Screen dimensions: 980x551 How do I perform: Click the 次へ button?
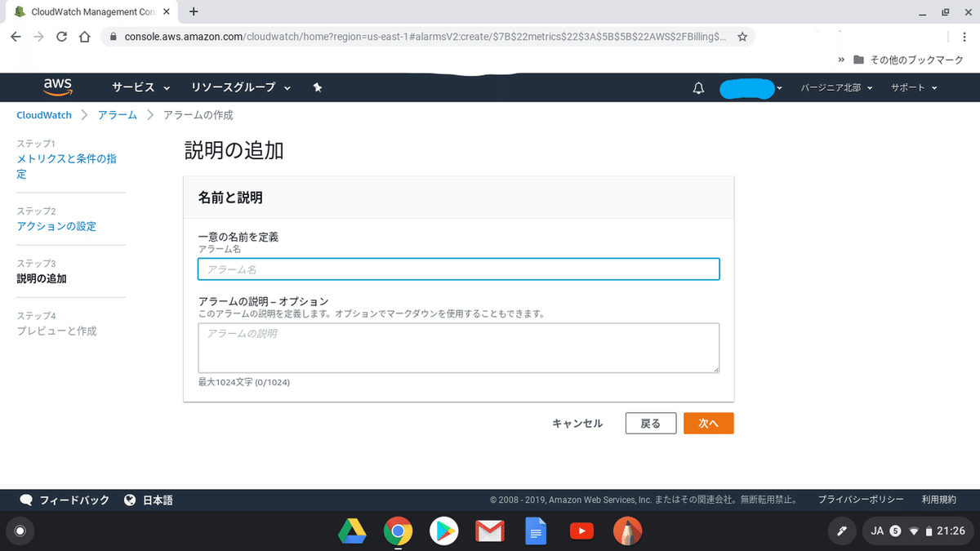tap(708, 423)
